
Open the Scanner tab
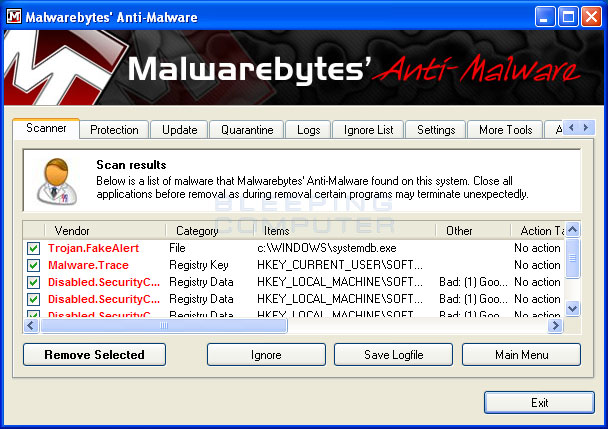pyautogui.click(x=46, y=128)
